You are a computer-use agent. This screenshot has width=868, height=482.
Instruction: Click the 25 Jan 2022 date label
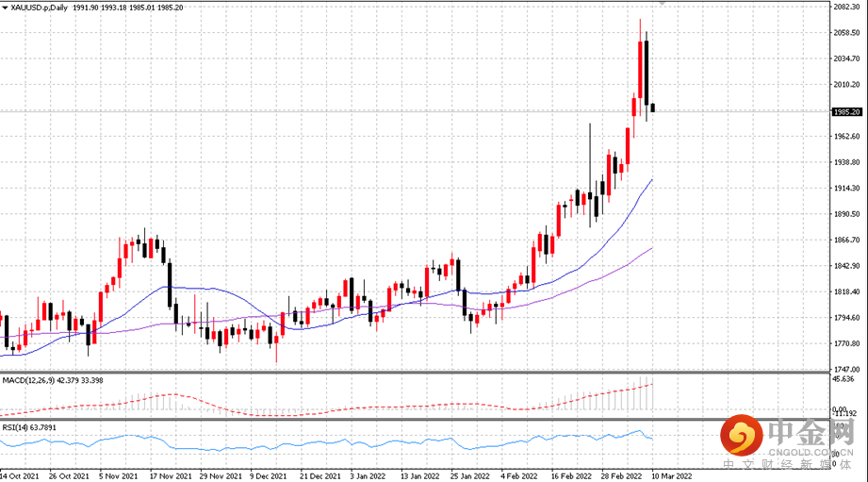[x=469, y=476]
